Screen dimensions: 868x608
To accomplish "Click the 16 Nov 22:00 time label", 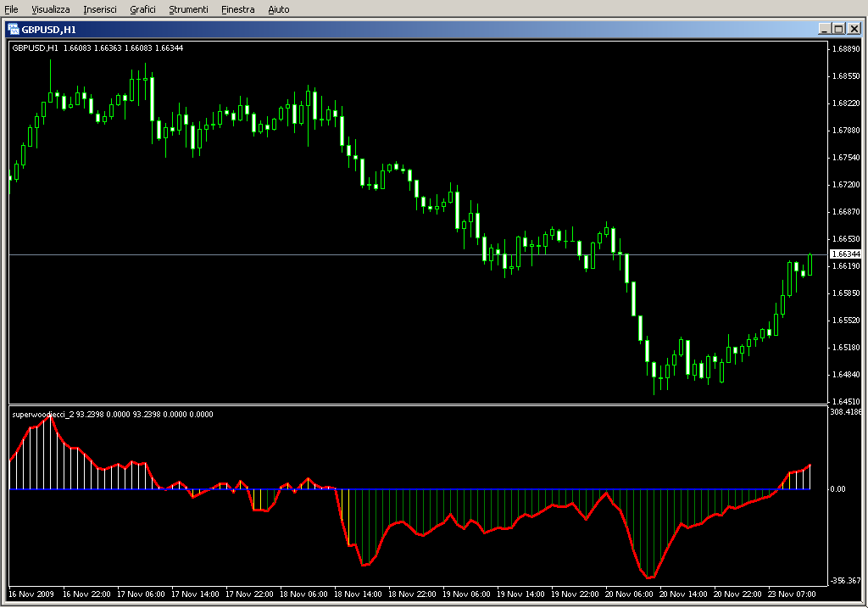I will [86, 594].
